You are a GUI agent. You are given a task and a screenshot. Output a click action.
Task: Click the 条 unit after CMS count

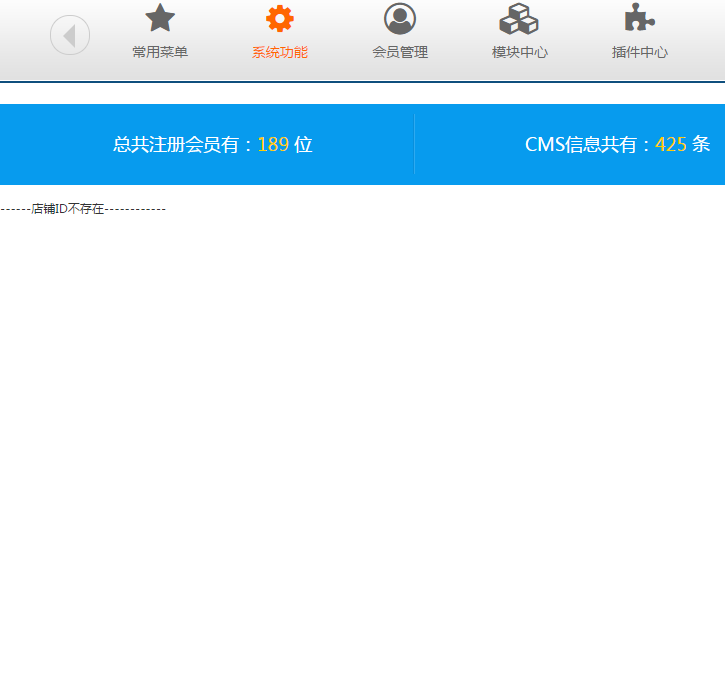click(701, 145)
